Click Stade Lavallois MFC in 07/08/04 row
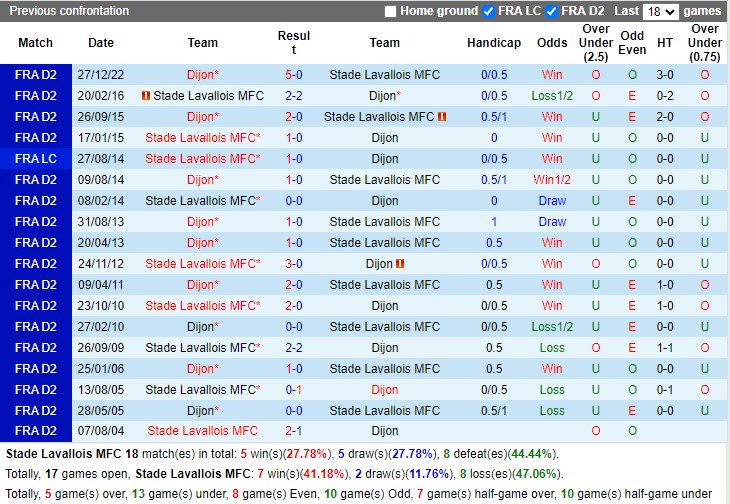 (202, 431)
